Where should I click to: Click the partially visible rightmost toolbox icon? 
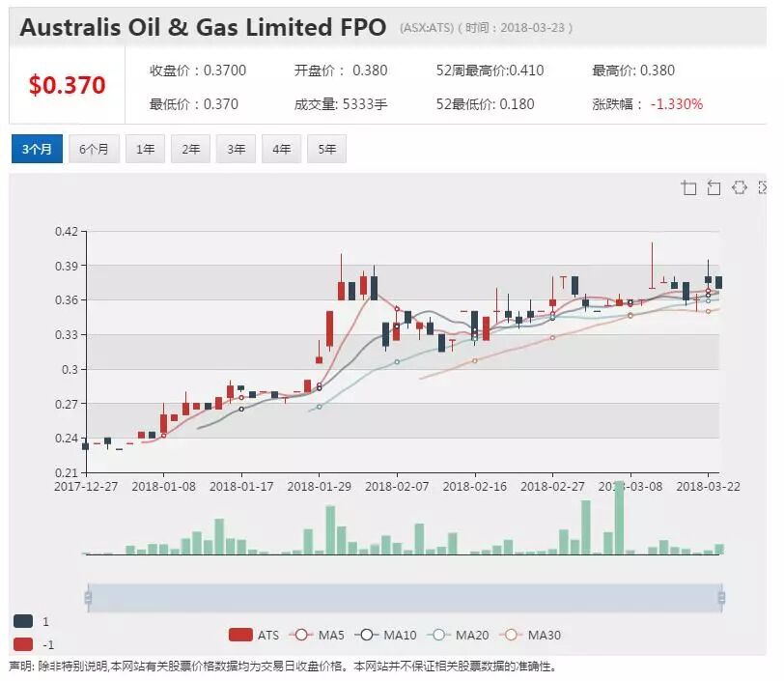(762, 187)
